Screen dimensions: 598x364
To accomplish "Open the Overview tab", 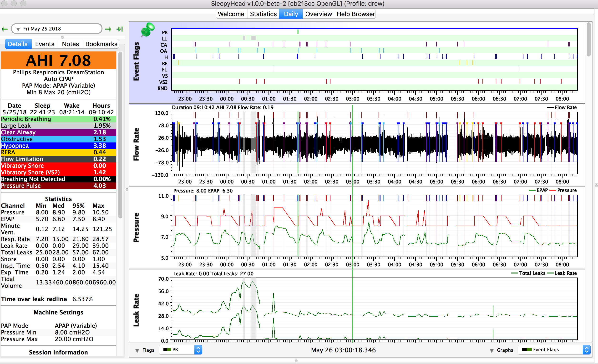I will pos(318,14).
